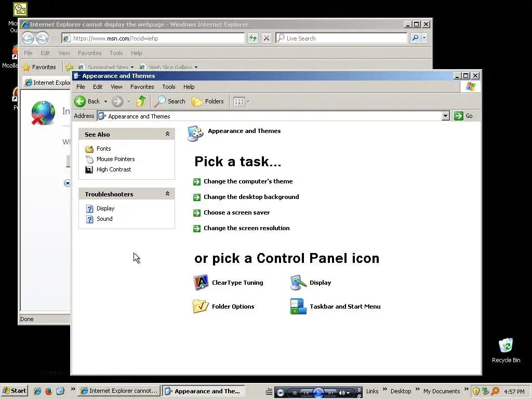Open the Taskbar and Start Menu icon
This screenshot has width=532, height=399.
pos(298,306)
